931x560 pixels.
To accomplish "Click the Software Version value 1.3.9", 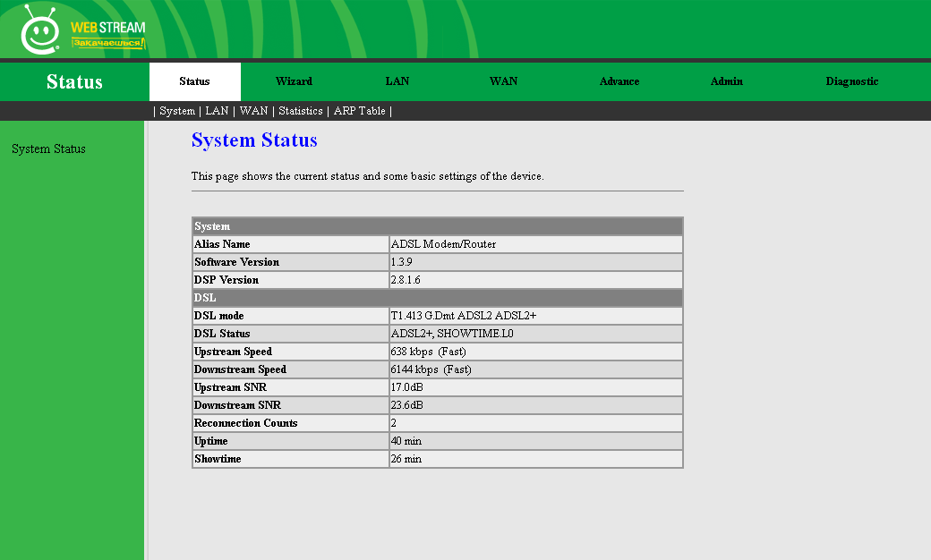I will [x=401, y=262].
